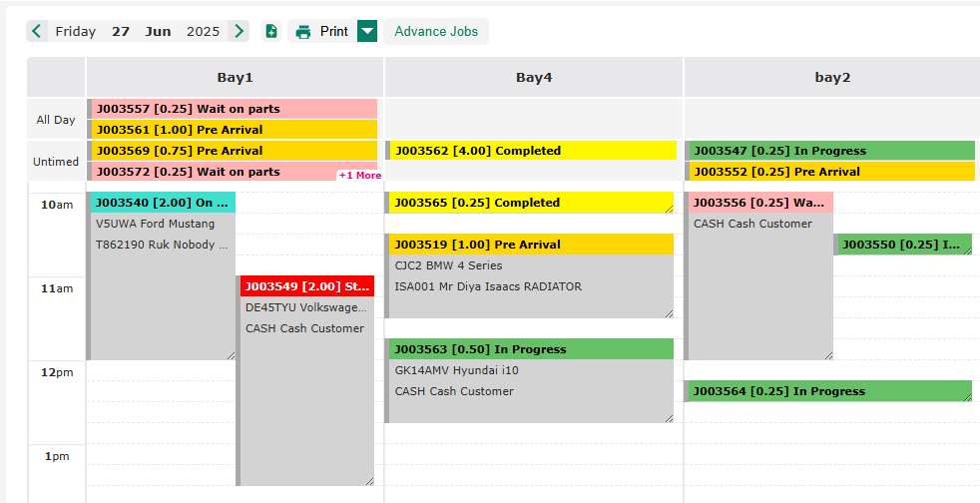Go to the next day arrow
Image resolution: width=980 pixels, height=503 pixels.
click(239, 31)
